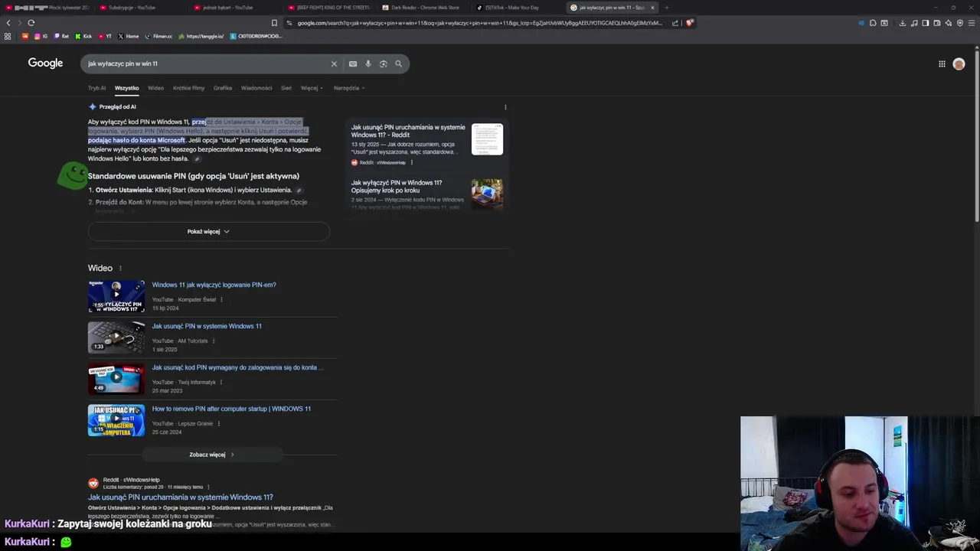
Task: Open options menu for the Lepsze Granie video
Action: pyautogui.click(x=218, y=424)
